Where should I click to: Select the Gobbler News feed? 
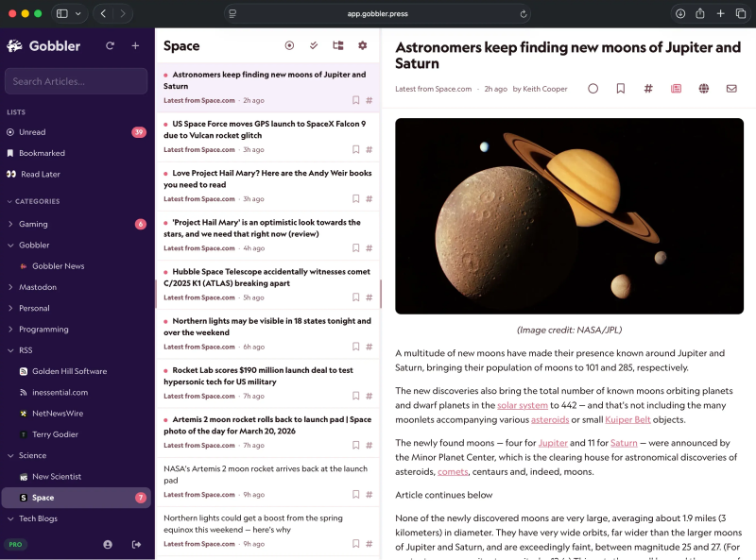(77, 266)
